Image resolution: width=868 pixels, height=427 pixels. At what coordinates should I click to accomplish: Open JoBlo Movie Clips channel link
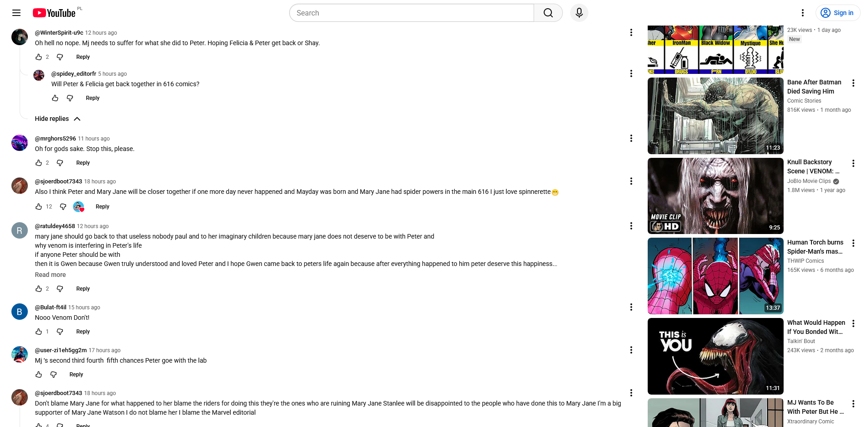point(809,181)
